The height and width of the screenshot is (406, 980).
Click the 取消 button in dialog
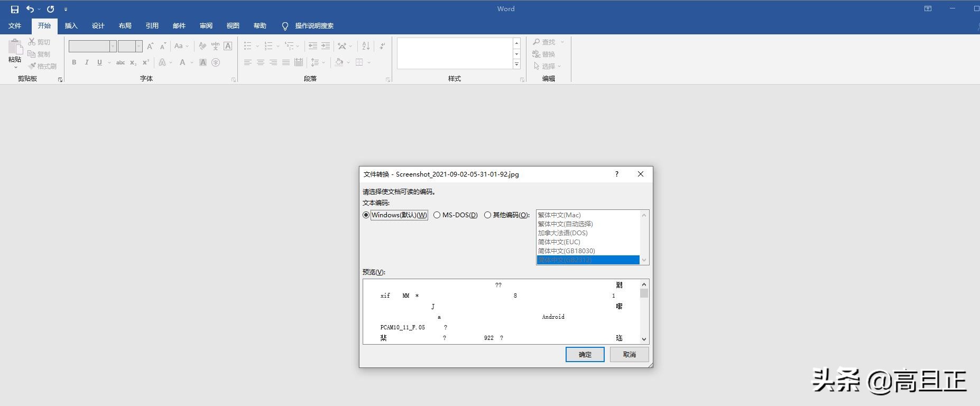(x=629, y=354)
